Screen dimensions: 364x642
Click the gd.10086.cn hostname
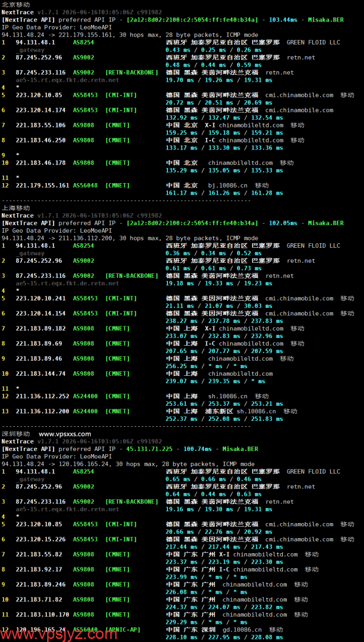coord(242,629)
